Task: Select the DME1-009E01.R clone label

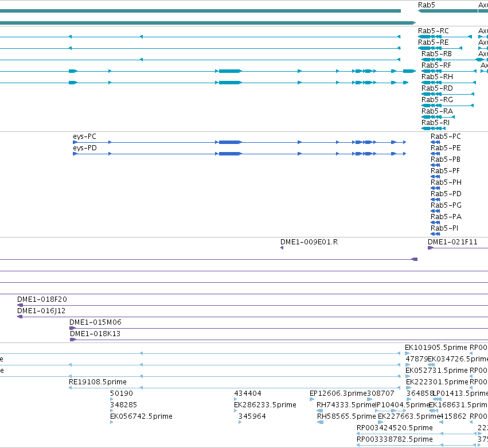Action: pyautogui.click(x=309, y=242)
